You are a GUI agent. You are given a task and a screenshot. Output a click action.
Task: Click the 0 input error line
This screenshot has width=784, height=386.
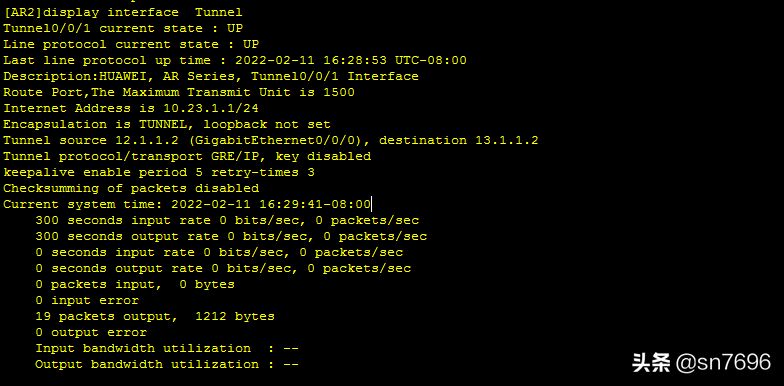87,300
